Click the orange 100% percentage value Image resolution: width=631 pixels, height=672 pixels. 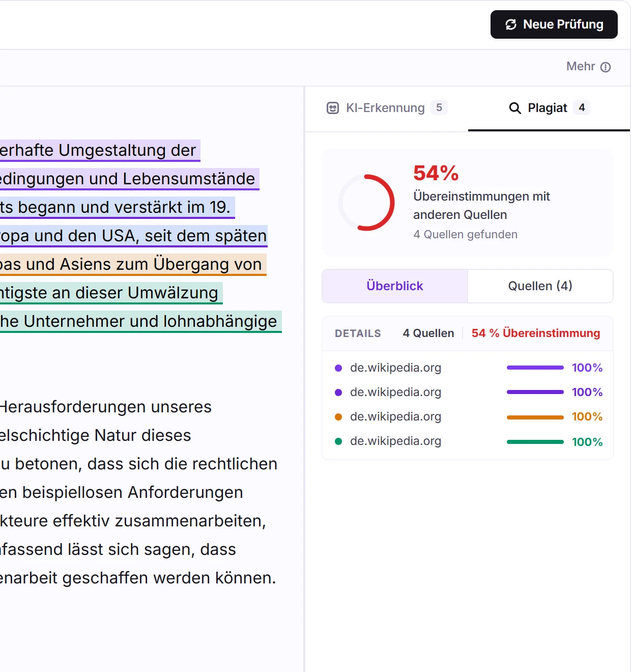(587, 417)
